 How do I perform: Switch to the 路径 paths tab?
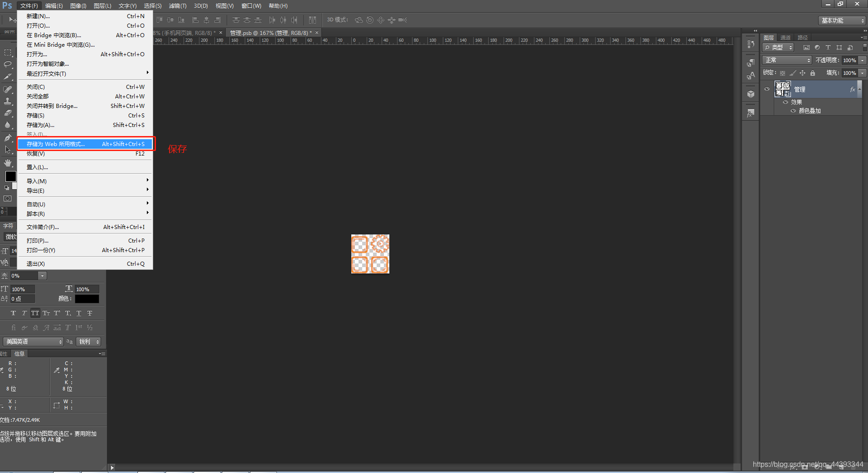pyautogui.click(x=803, y=38)
